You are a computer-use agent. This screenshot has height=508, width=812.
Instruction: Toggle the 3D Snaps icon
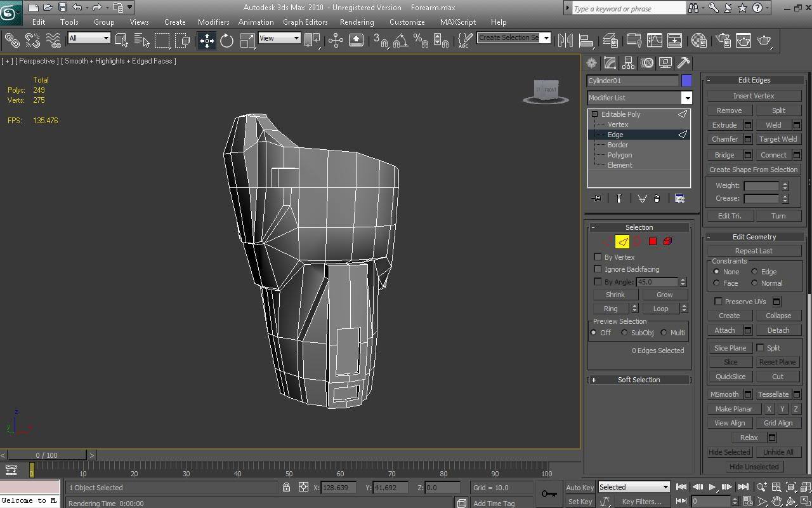pyautogui.click(x=381, y=41)
